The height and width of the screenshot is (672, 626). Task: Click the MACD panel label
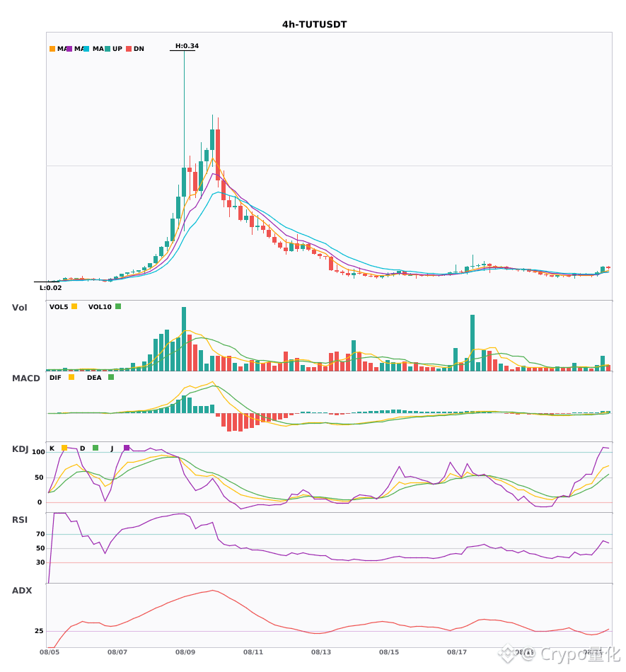(25, 378)
